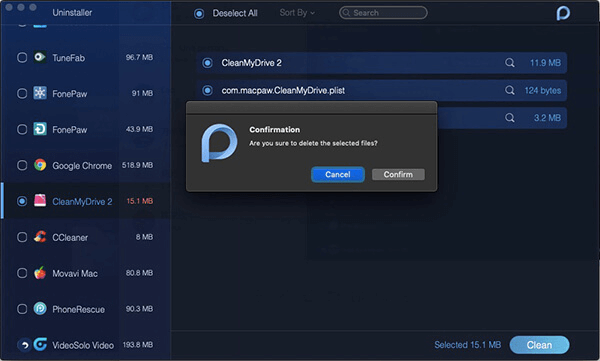Viewport: 600px width, 361px height.
Task: Open the Sort By dropdown
Action: tap(297, 13)
